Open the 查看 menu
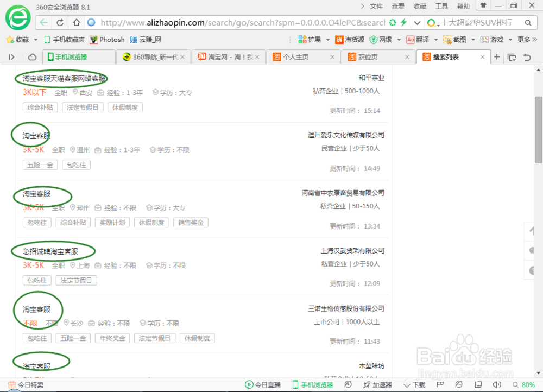543x392 pixels. point(398,6)
